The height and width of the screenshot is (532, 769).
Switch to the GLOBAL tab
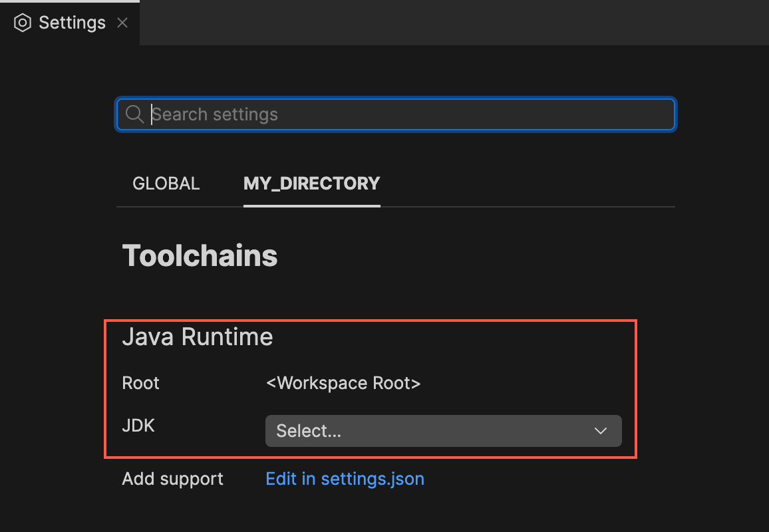166,184
